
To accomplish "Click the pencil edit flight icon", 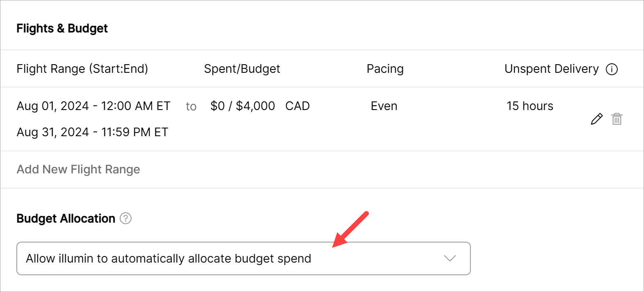I will pyautogui.click(x=597, y=119).
